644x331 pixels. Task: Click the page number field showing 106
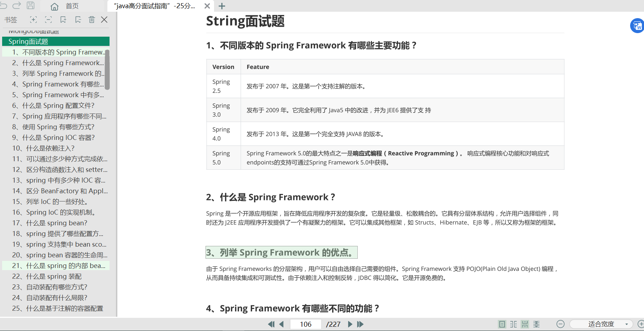pos(306,324)
